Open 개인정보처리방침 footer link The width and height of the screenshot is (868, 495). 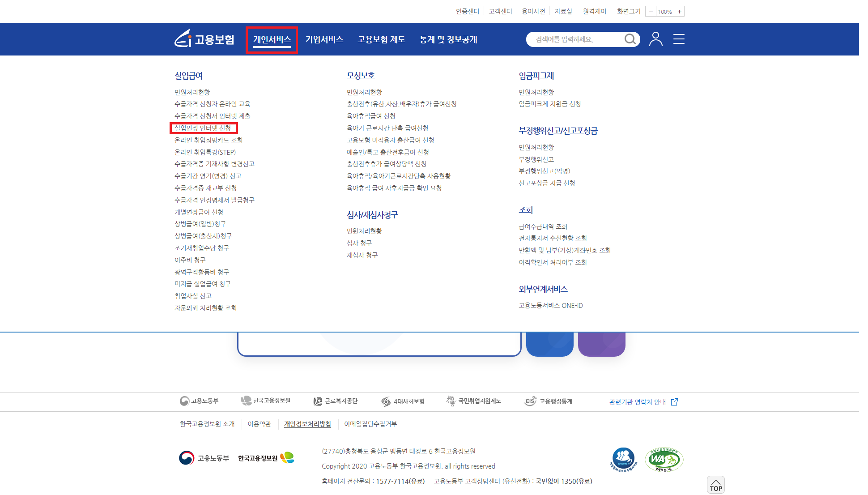click(307, 424)
